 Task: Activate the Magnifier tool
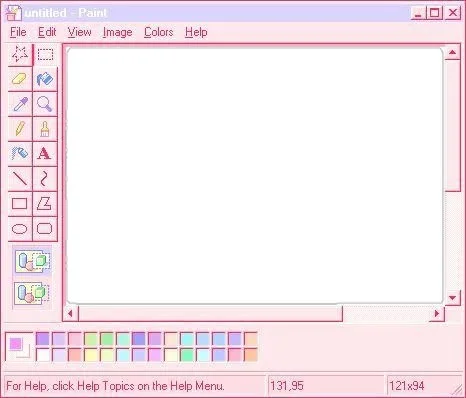[x=45, y=104]
